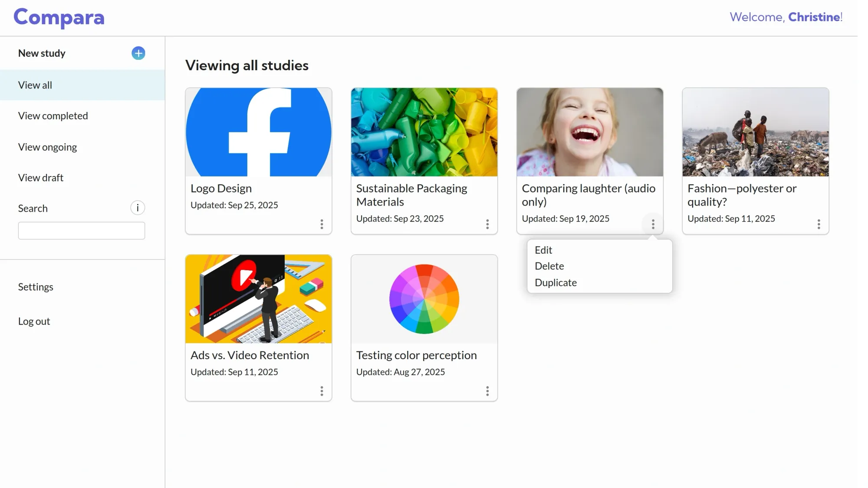Screen dimensions: 868x488
Task: Open the color wheel study thumbnail
Action: (x=424, y=299)
